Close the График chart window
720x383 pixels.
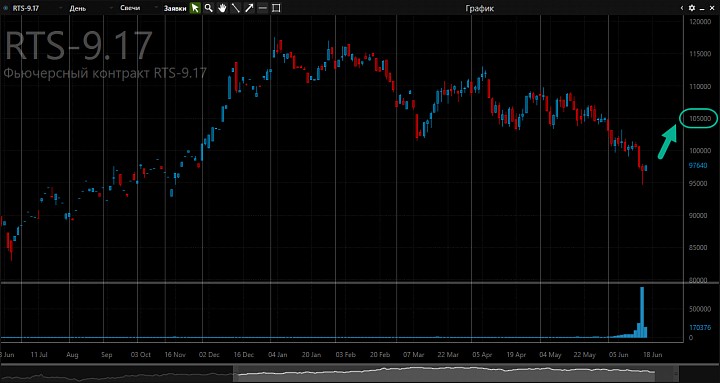pos(713,8)
